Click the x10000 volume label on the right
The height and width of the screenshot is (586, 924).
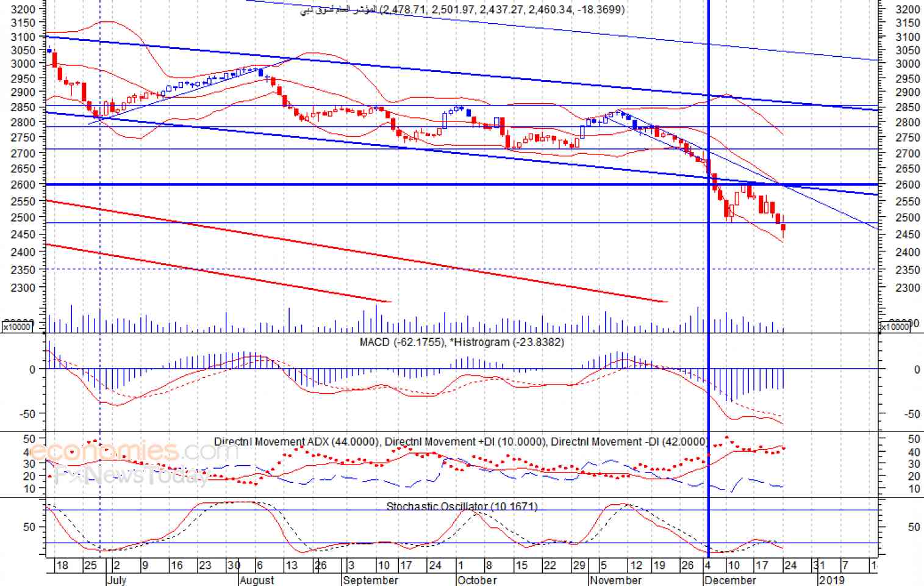point(895,327)
